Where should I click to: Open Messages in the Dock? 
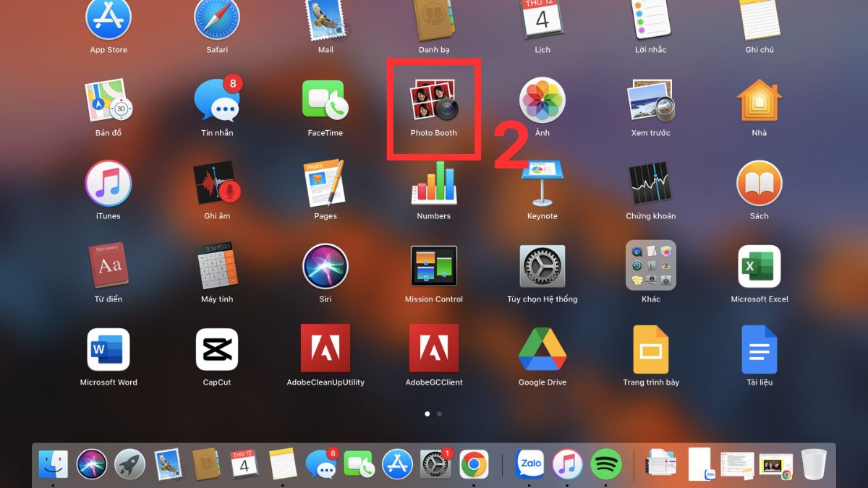point(321,464)
